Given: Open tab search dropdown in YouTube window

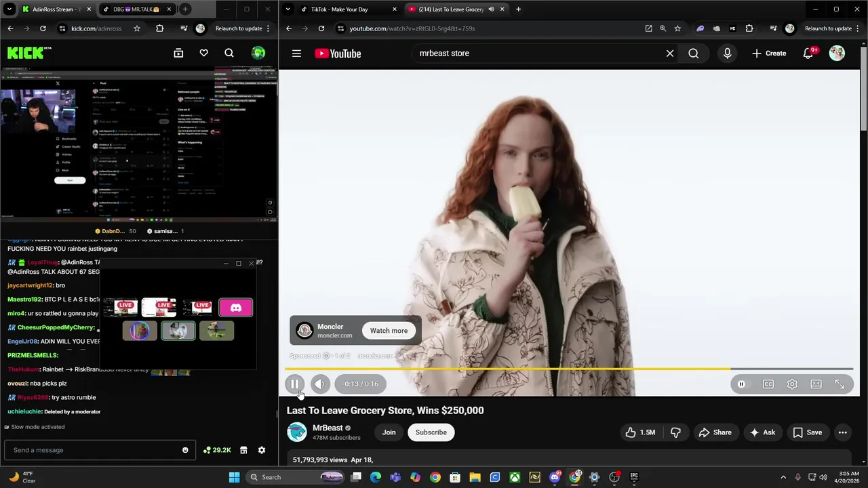Looking at the screenshot, I should [288, 9].
